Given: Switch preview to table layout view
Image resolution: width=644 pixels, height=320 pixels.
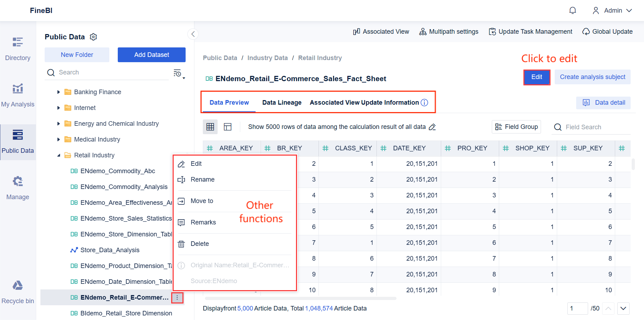Looking at the screenshot, I should (228, 127).
